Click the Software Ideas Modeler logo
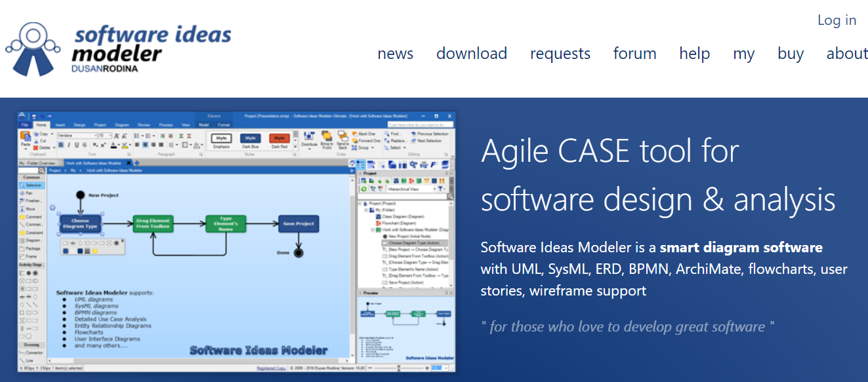This screenshot has height=382, width=868. (x=119, y=48)
